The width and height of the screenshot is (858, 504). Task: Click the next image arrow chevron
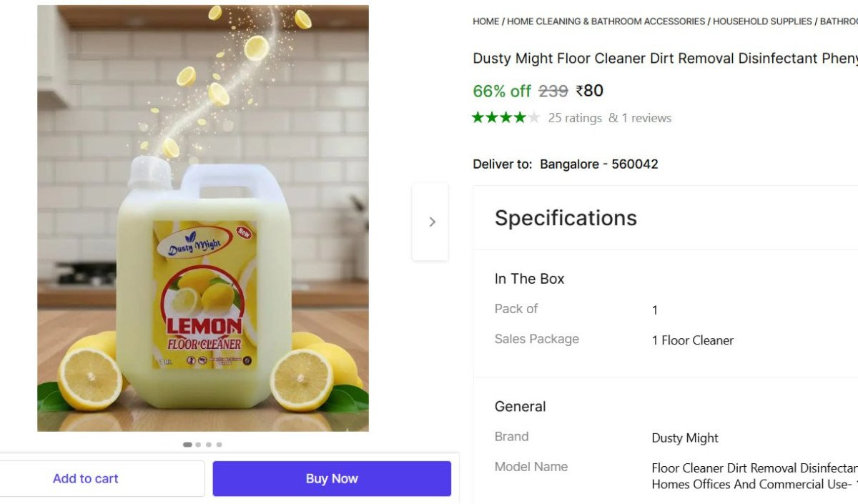[431, 222]
